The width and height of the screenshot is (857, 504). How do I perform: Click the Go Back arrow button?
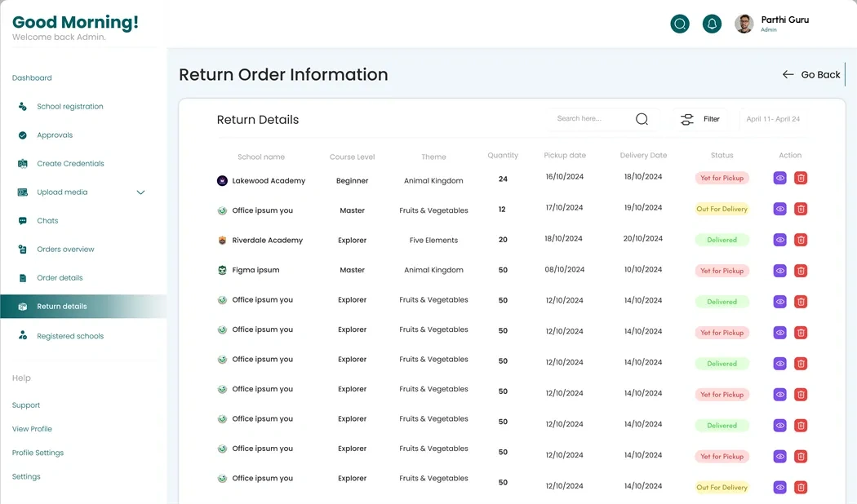[811, 75]
